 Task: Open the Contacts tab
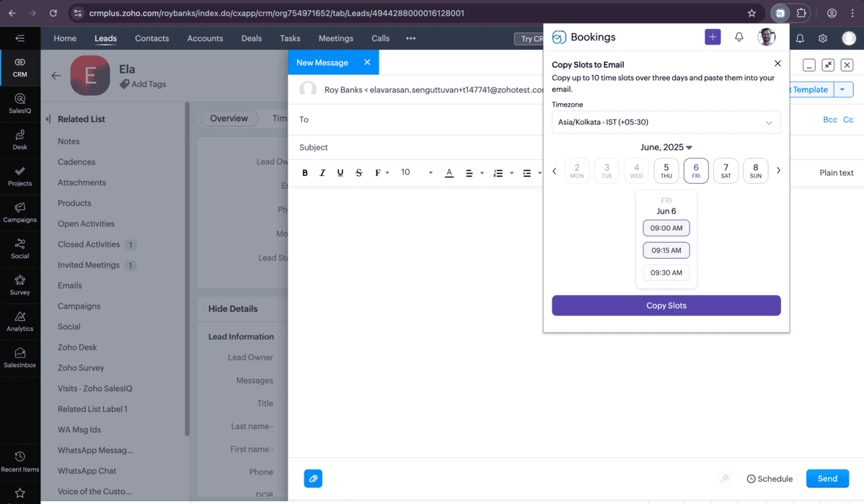[152, 38]
